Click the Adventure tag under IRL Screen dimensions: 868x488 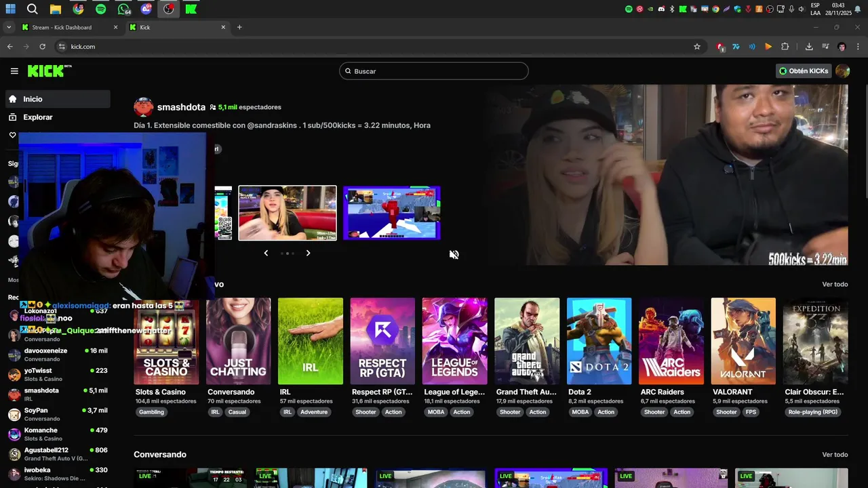(314, 412)
